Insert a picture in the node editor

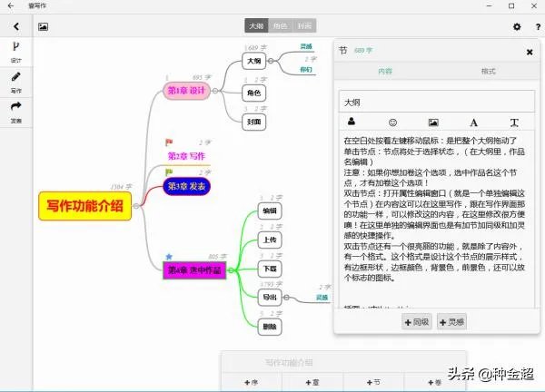(433, 122)
